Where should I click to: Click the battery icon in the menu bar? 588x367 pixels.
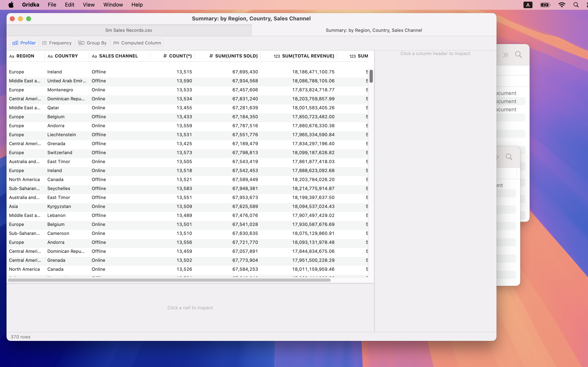(545, 5)
